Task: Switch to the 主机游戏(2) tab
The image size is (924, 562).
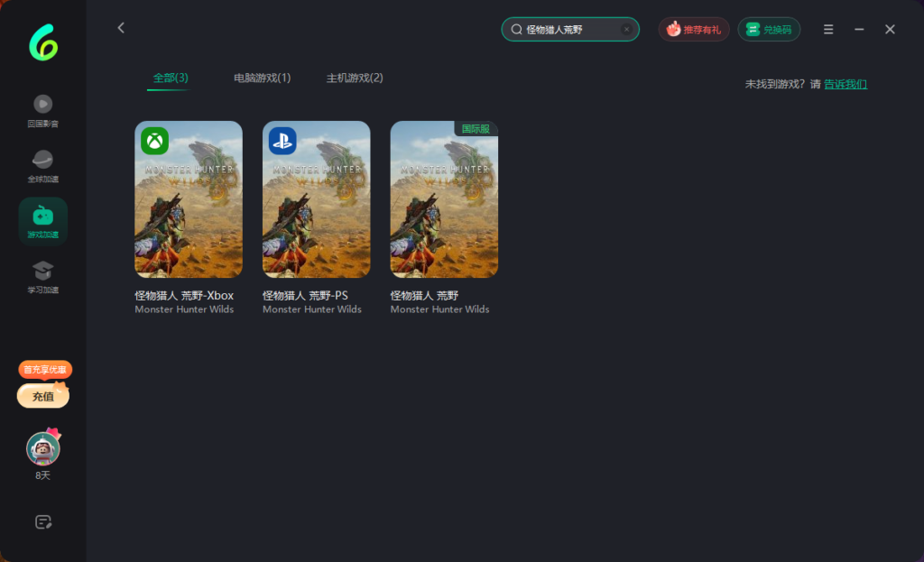Action: coord(355,78)
